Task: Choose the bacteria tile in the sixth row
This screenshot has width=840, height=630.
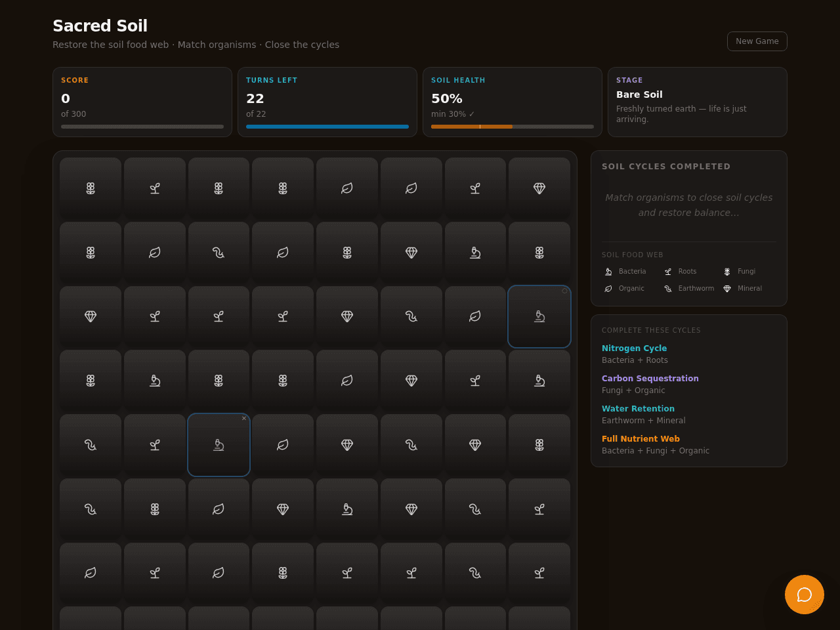Action: [x=347, y=509]
